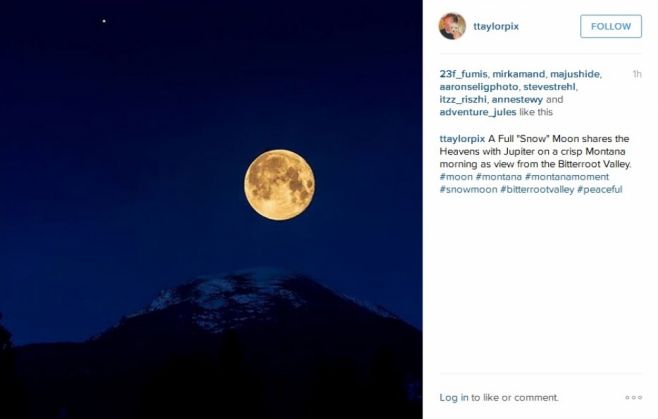The image size is (658, 419).
Task: Open majushide liker profile
Action: [575, 74]
